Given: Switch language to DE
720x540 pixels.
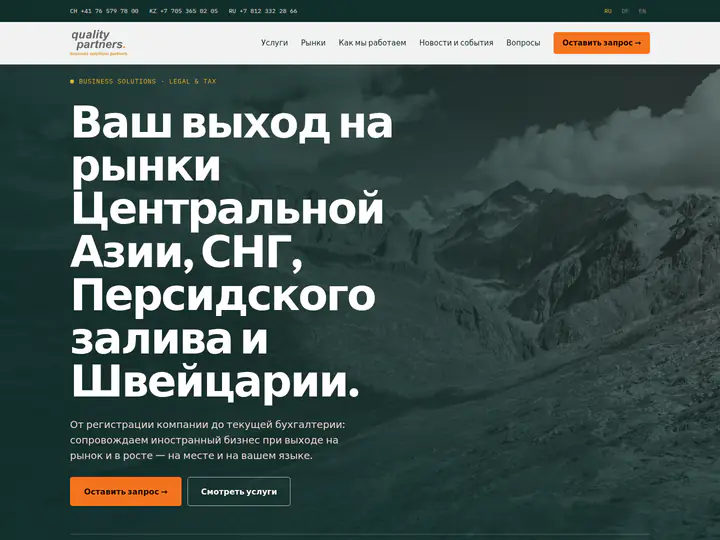Looking at the screenshot, I should coord(625,11).
